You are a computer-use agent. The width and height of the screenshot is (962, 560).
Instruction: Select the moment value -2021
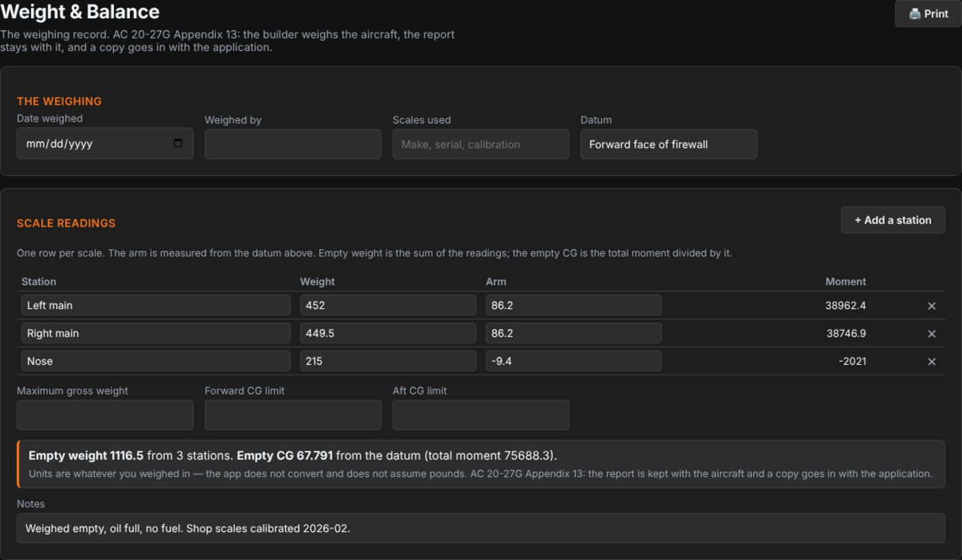pos(852,361)
